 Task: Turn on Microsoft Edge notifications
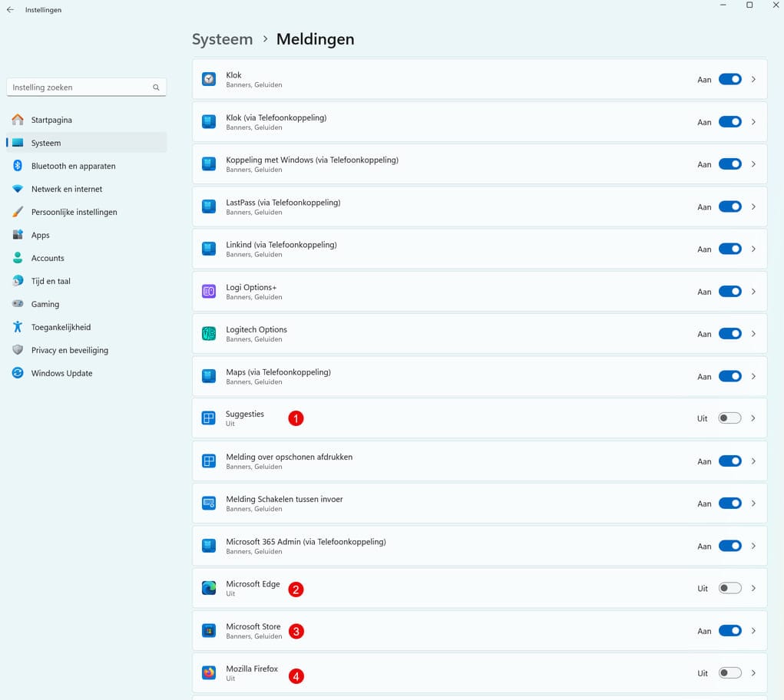pos(730,588)
